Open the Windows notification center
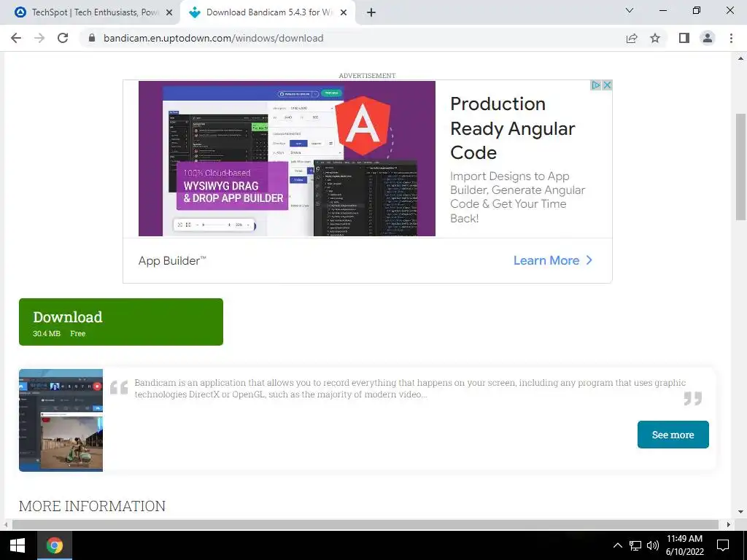Screen dimensions: 747x560 [723, 545]
